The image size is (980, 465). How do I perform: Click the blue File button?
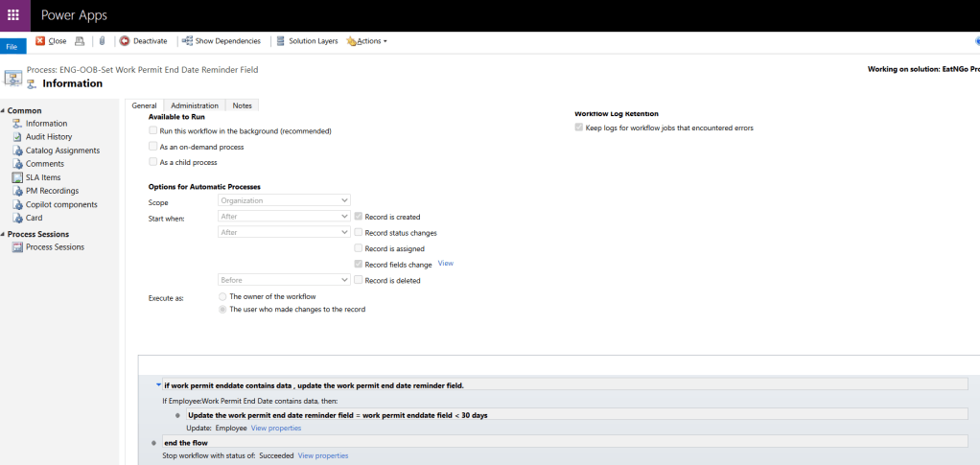12,46
